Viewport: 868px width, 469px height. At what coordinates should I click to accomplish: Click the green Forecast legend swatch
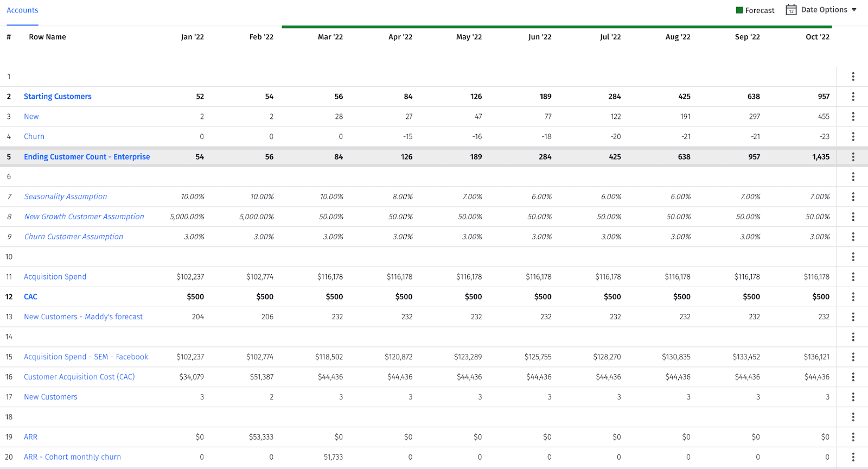[x=739, y=10]
